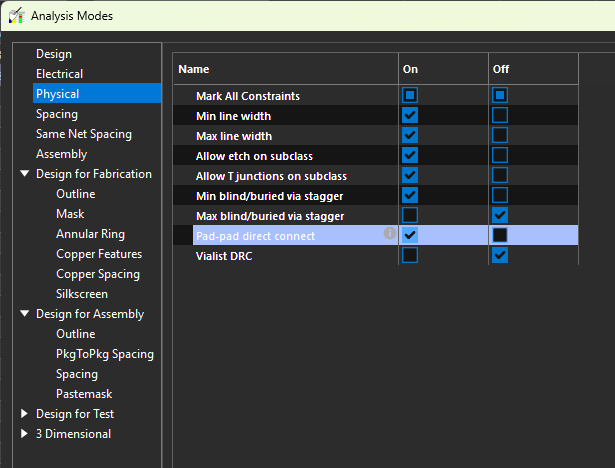Uncheck On for Allow T junctions on subclass
The image size is (615, 468).
click(410, 176)
